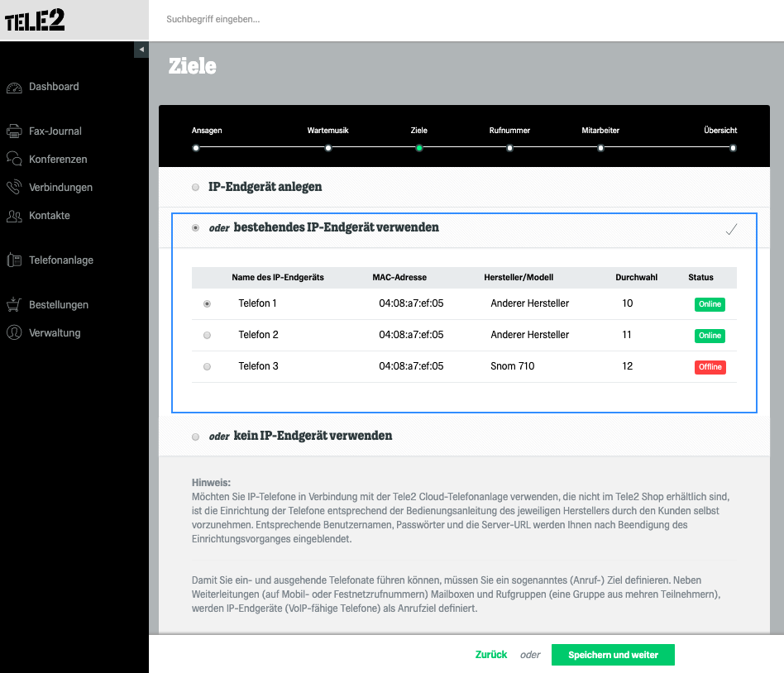
Task: Click the Telefon 1 name cell
Action: pyautogui.click(x=257, y=303)
